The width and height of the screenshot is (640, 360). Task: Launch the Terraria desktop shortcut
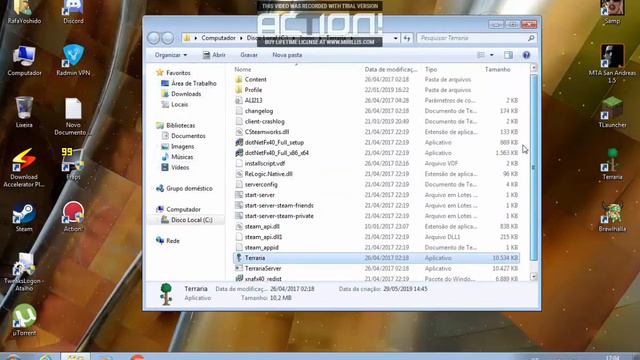pos(612,164)
